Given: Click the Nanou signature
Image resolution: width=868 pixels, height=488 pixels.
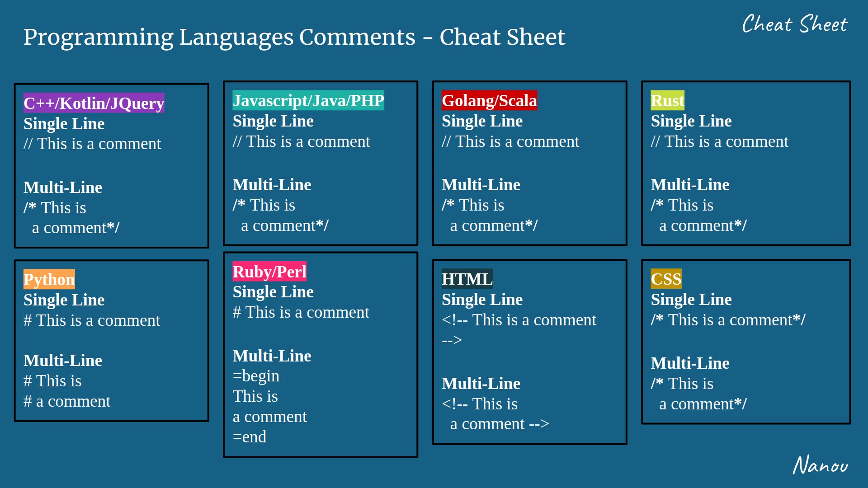Looking at the screenshot, I should [x=820, y=465].
